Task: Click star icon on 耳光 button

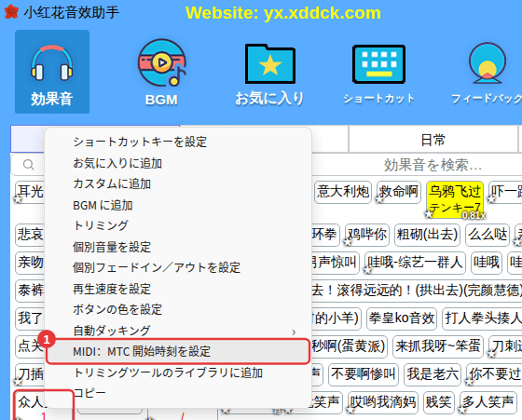Action: point(18,199)
